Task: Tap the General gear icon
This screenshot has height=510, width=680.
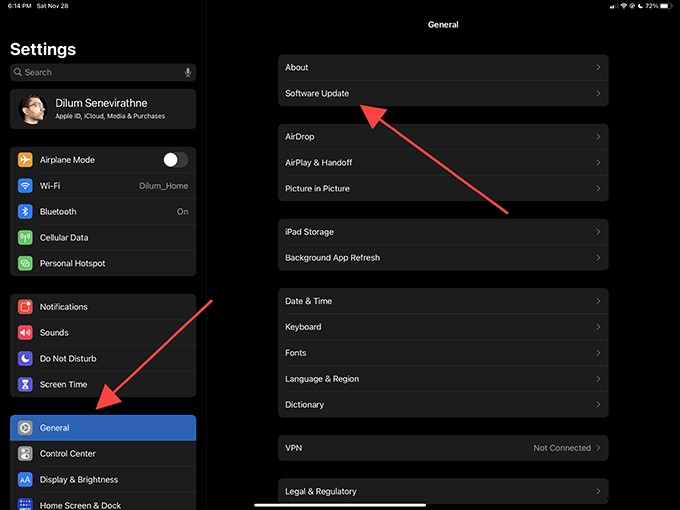Action: (x=25, y=428)
